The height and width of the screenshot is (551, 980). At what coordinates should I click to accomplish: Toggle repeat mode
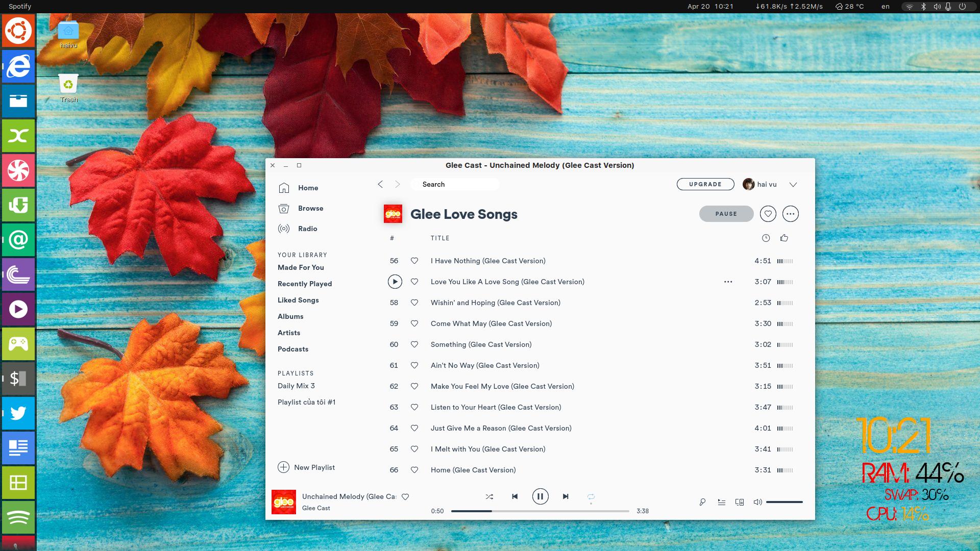coord(591,496)
